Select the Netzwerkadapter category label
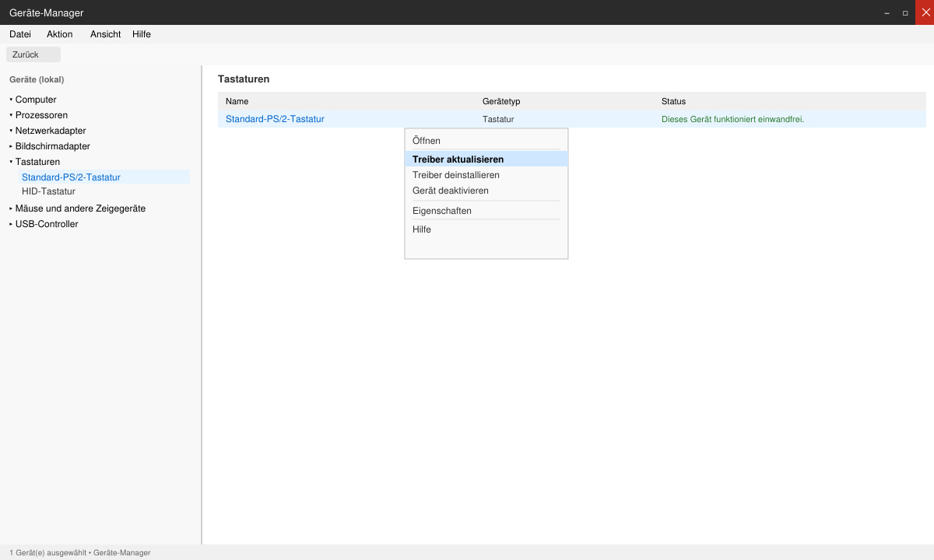This screenshot has width=934, height=560. click(x=51, y=131)
